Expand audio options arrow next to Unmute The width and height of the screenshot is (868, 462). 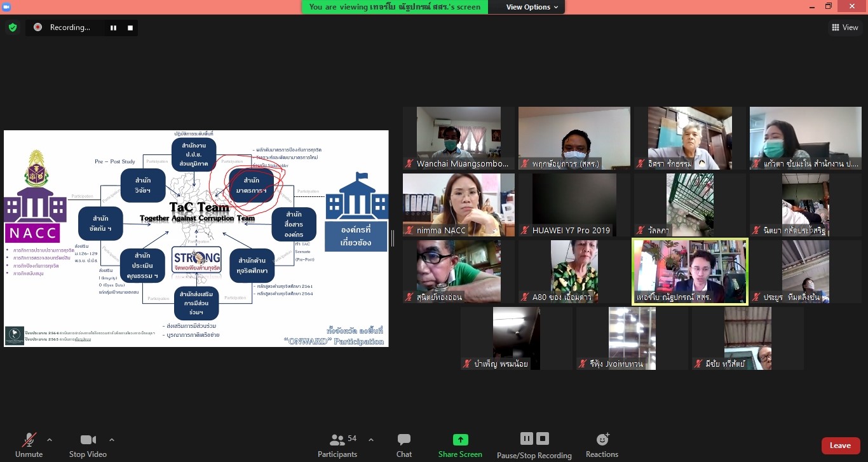pos(50,440)
